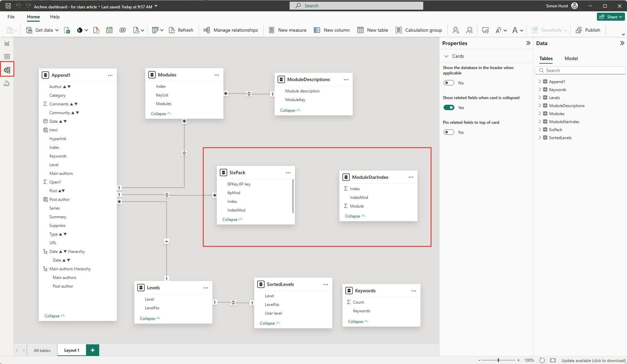
Task: Create a New measure from the ribbon
Action: 287,30
